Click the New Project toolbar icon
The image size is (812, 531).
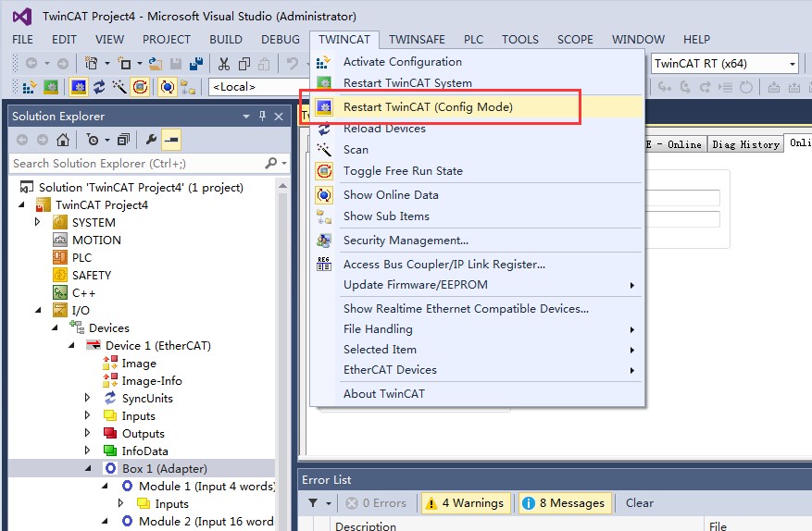(91, 64)
